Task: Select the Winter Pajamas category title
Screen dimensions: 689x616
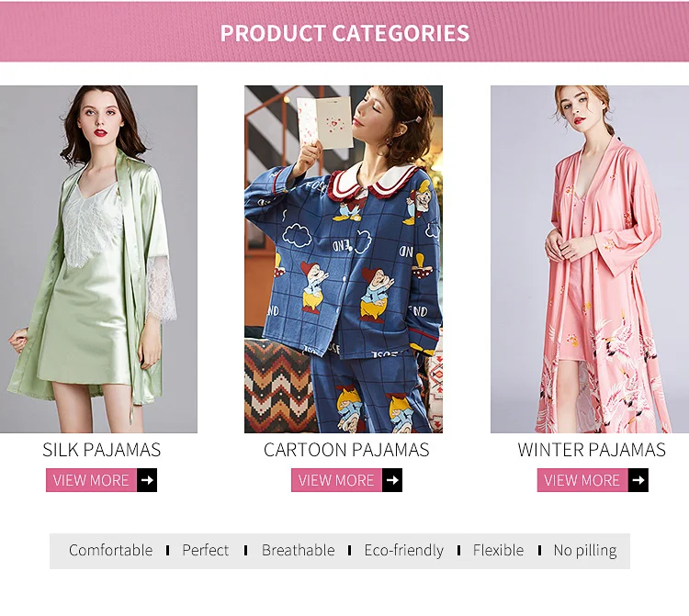Action: tap(592, 450)
